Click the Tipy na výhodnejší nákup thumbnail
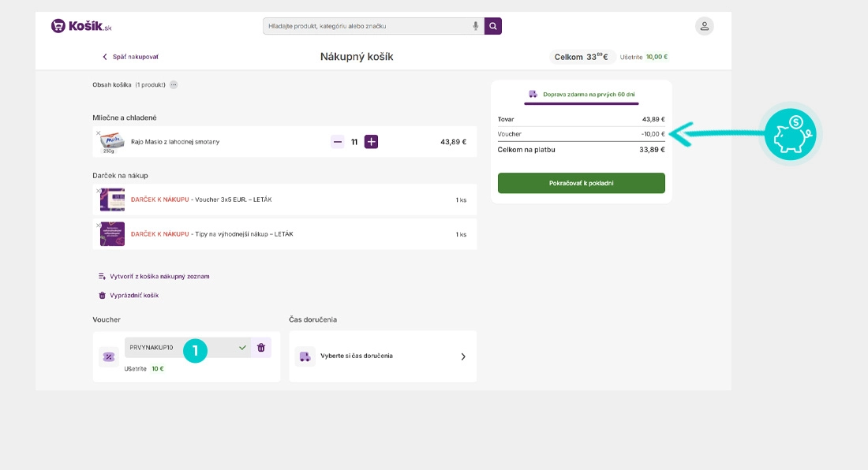Viewport: 868px width, 470px height. [x=112, y=234]
